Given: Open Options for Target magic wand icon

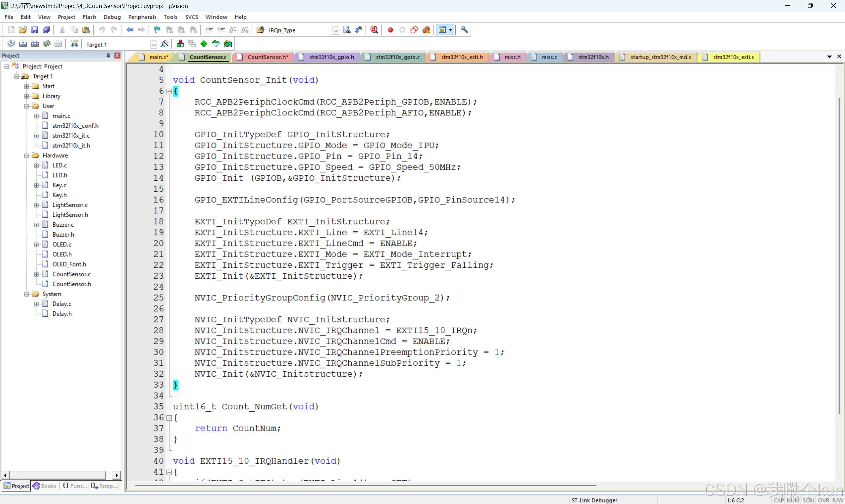Looking at the screenshot, I should click(x=164, y=44).
